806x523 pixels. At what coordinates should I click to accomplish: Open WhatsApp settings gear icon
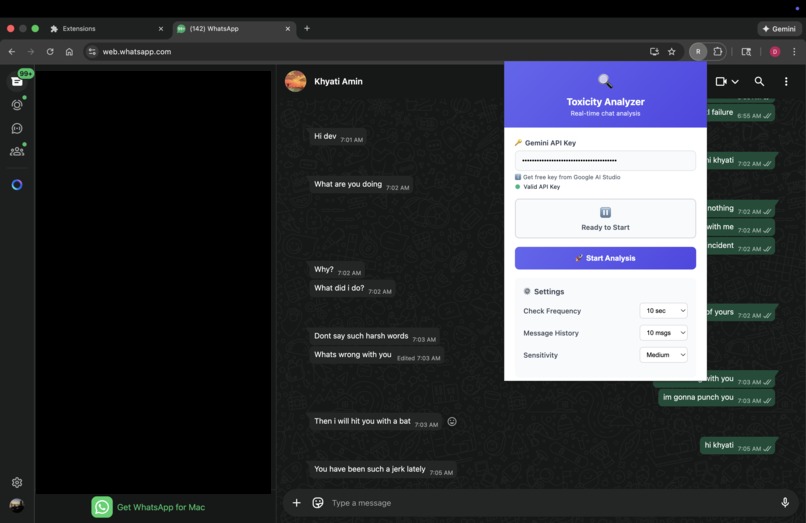click(17, 482)
